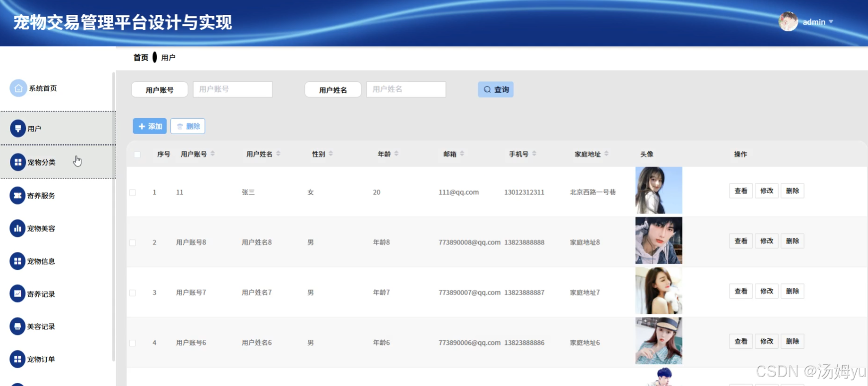Viewport: 868px width, 386px height.
Task: Click the sidebar vertical scrollbar
Action: click(x=113, y=217)
